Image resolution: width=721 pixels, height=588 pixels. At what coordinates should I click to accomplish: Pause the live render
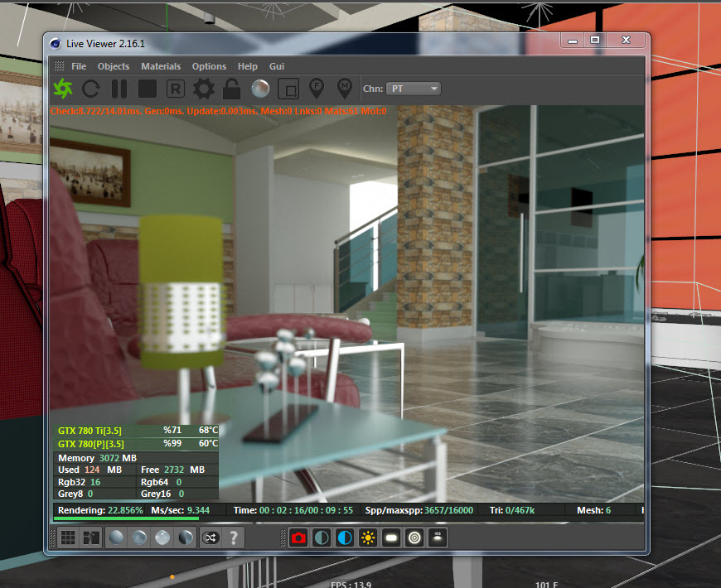coord(119,89)
